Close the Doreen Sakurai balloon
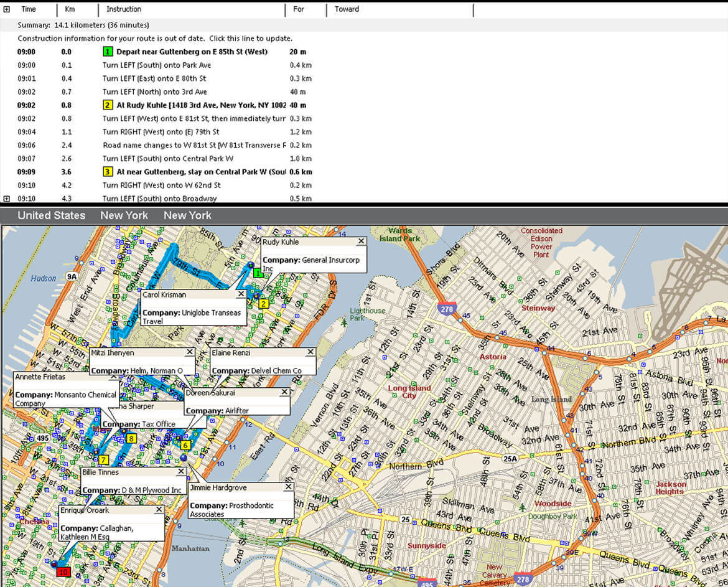This screenshot has width=728, height=587. pos(284,392)
